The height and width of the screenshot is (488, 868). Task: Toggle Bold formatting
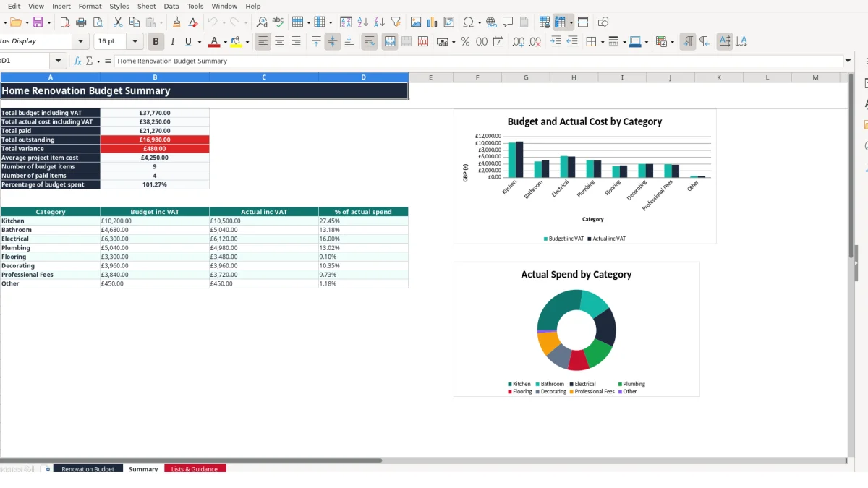[156, 42]
